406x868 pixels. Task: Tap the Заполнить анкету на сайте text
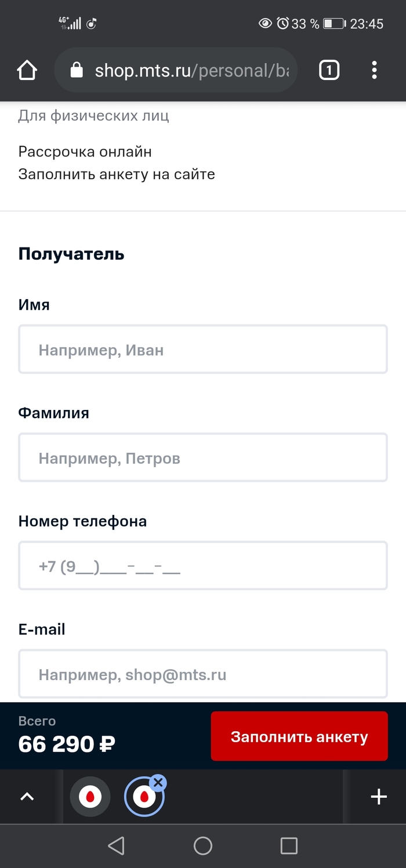117,174
